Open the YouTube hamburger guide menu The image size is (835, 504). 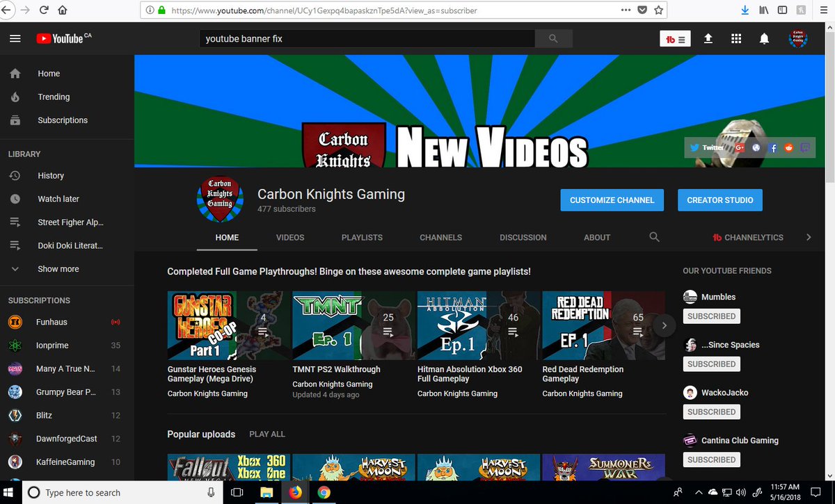[x=15, y=39]
